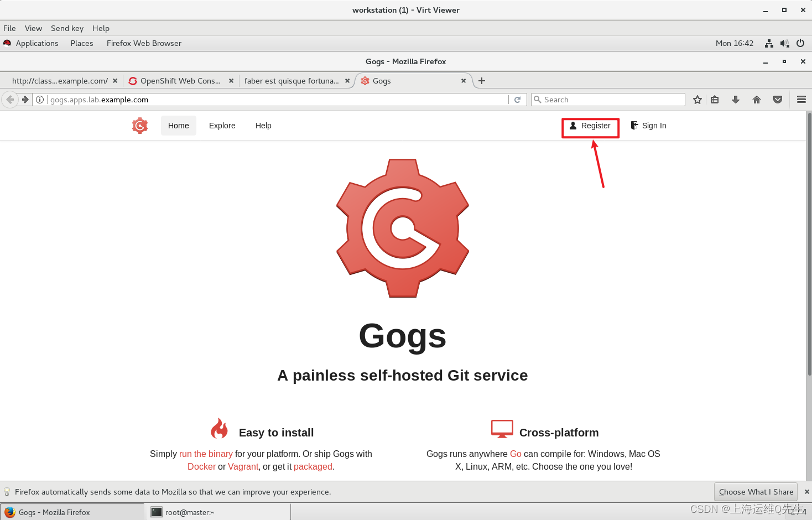Go forward with the browser forward arrow
This screenshot has height=520, width=812.
[x=25, y=100]
